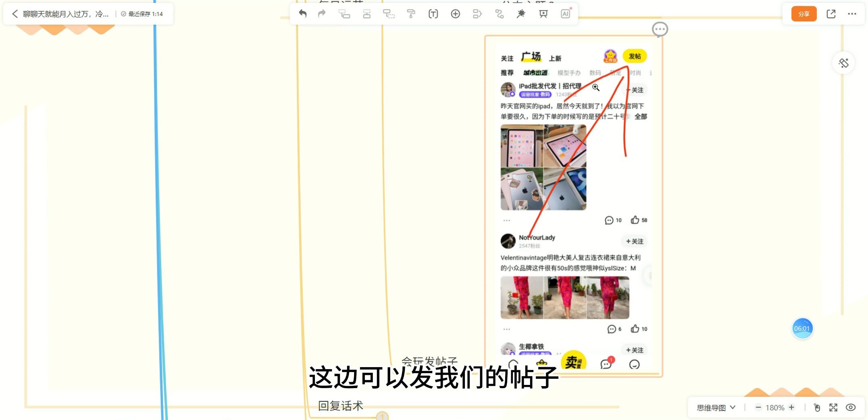Viewport: 868px width, 420px height.
Task: Decrease zoom with the minus control
Action: 758,407
